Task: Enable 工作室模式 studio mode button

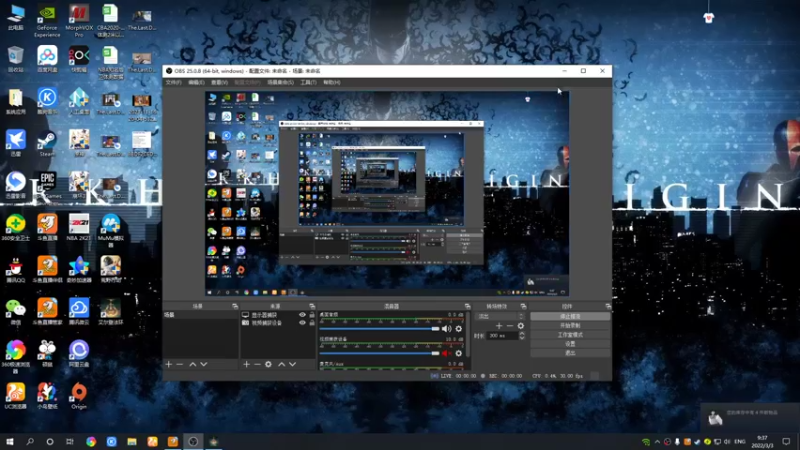Action: click(570, 335)
